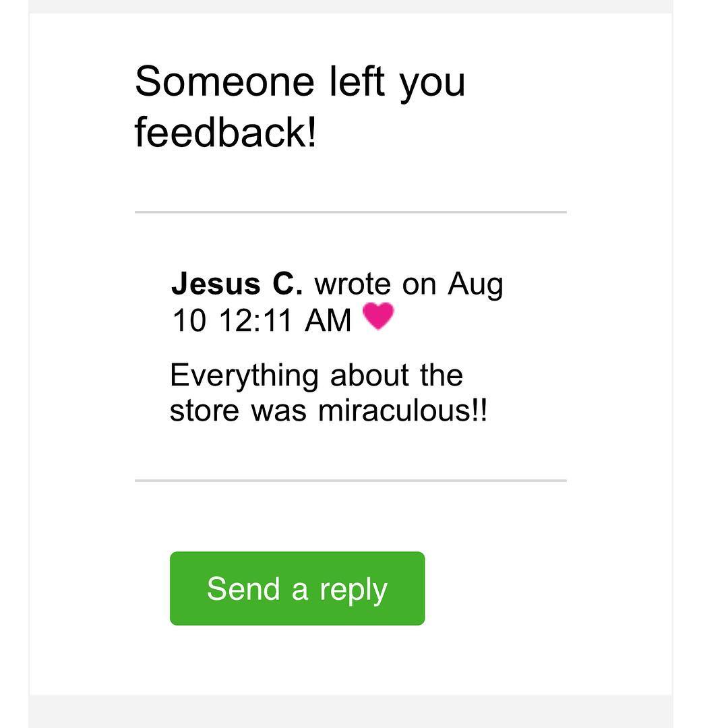Click the divider line above Send a reply
Viewport: 728px width, 728px height.
coord(351,481)
